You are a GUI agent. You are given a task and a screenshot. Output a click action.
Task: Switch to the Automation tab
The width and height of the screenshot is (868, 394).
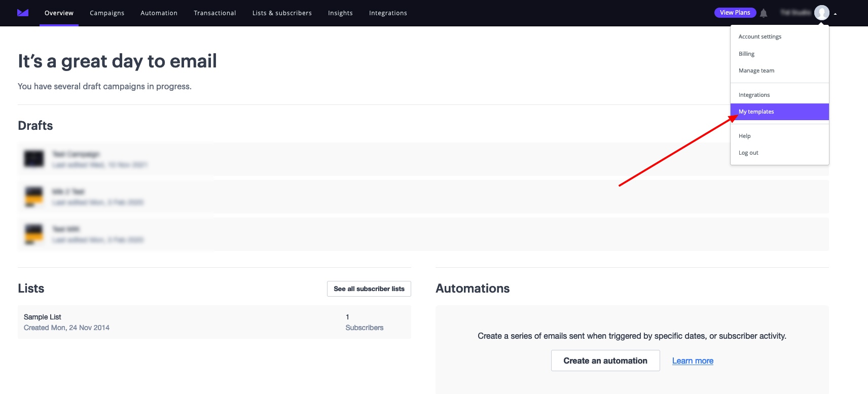click(x=159, y=13)
